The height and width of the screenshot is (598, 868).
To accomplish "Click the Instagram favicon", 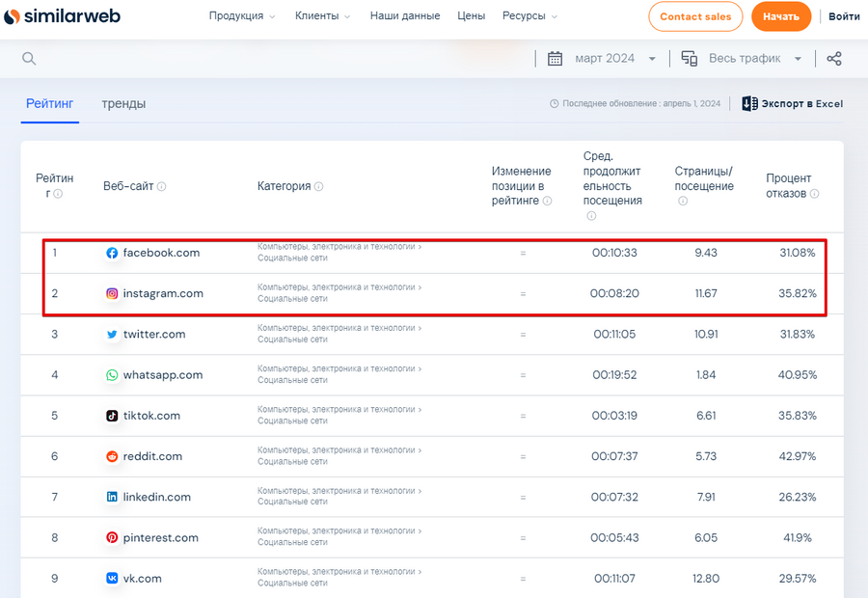I will [112, 293].
